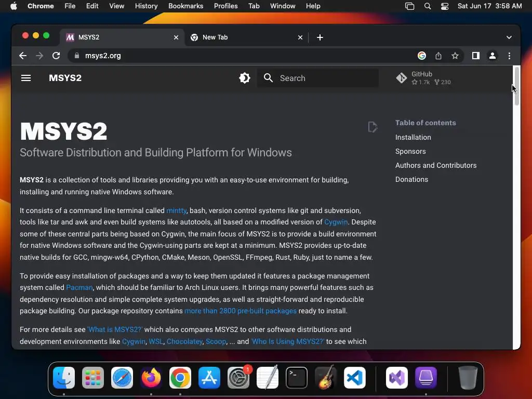Click the page vertical scrollbar thumb
This screenshot has width=532, height=399.
coord(517,86)
